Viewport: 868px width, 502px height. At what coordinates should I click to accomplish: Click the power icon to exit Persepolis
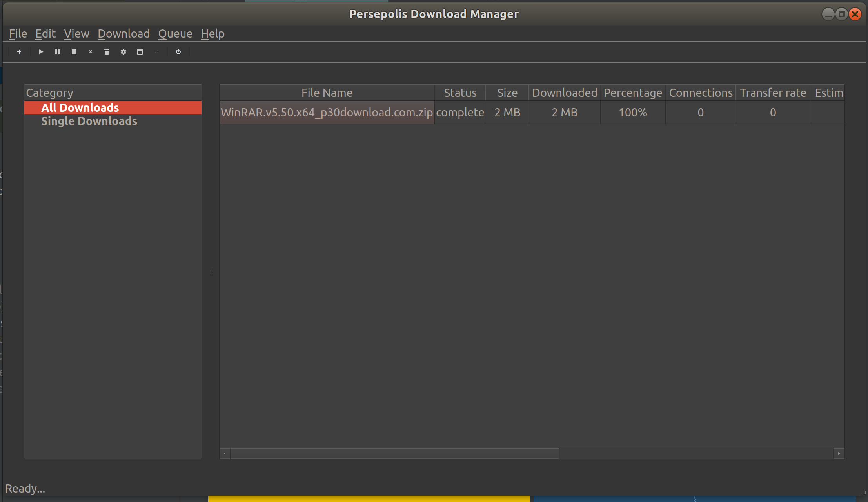[178, 52]
